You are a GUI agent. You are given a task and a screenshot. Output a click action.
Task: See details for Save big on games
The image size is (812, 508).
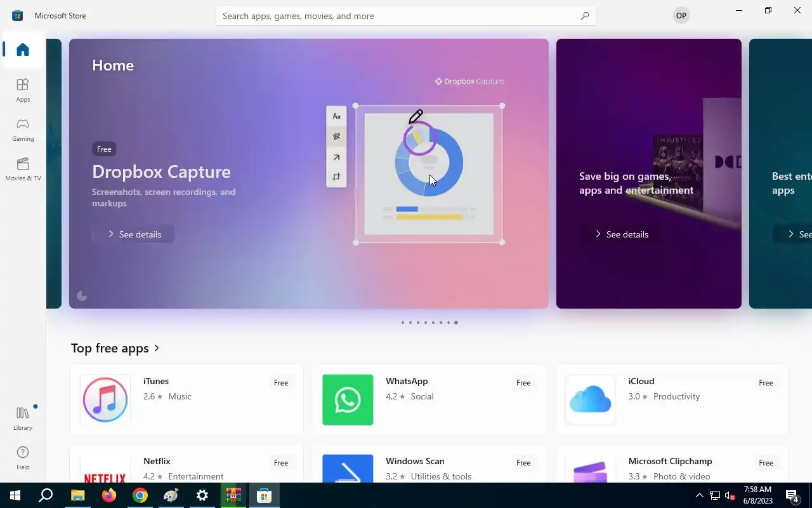coord(621,234)
